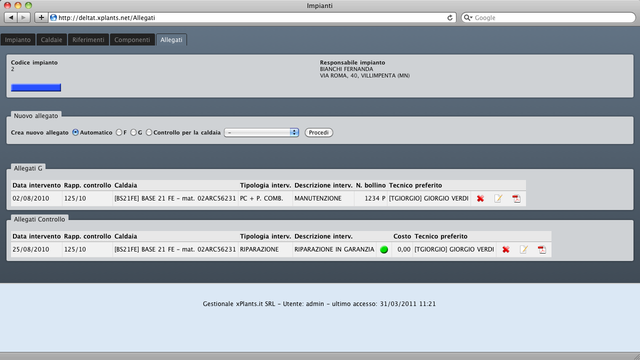Screen dimensions: 640x360
Task: Click the RIPARAZIONE IN GARANZIA cell
Action: (x=334, y=249)
